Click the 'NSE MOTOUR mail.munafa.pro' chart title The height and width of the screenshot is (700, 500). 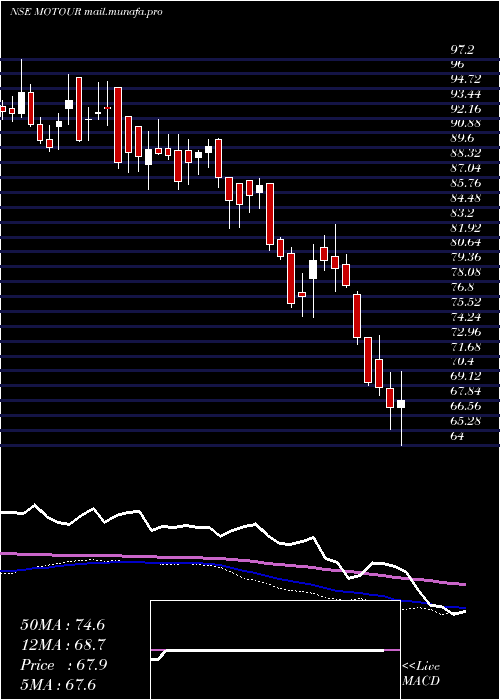[x=86, y=12]
